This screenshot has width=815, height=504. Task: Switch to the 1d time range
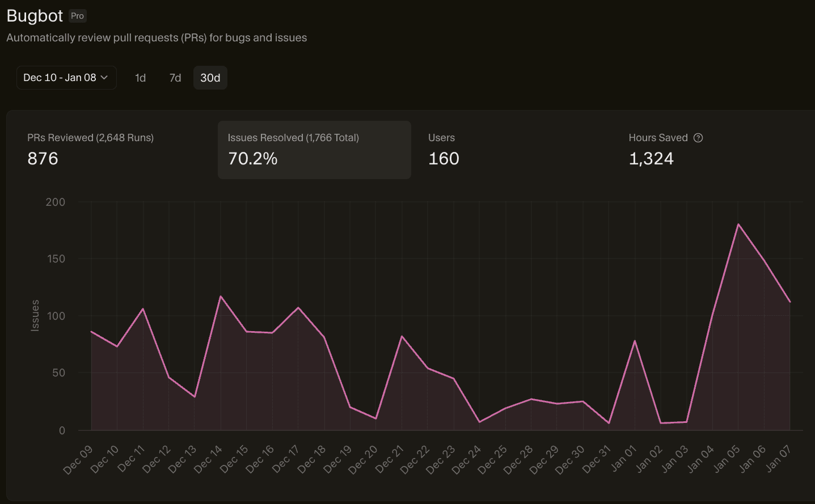(x=140, y=78)
